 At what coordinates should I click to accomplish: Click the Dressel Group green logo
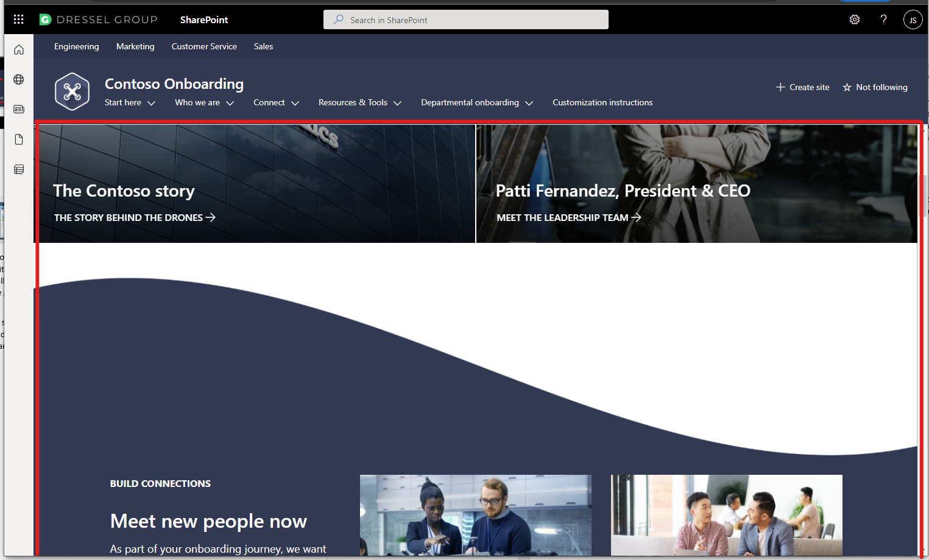(x=45, y=19)
